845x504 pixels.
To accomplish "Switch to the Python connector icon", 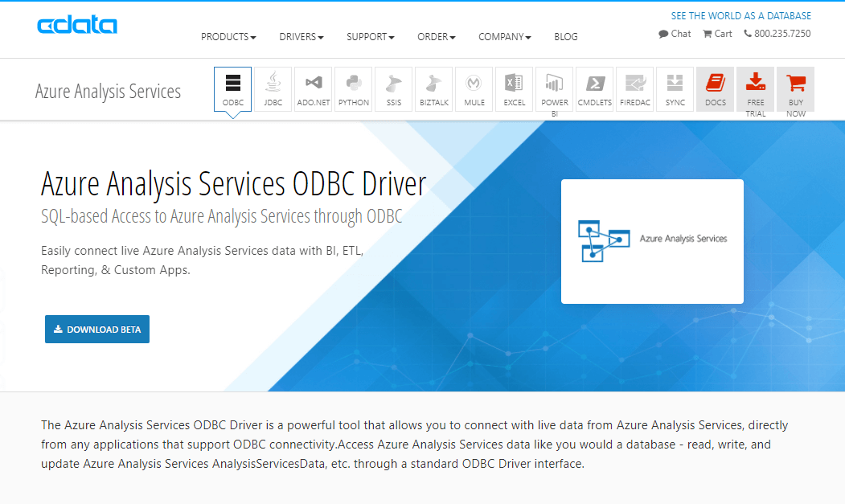I will tap(354, 89).
